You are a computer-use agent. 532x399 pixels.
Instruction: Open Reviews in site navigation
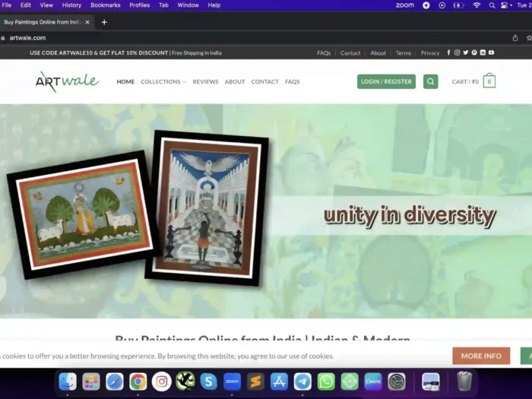tap(205, 82)
